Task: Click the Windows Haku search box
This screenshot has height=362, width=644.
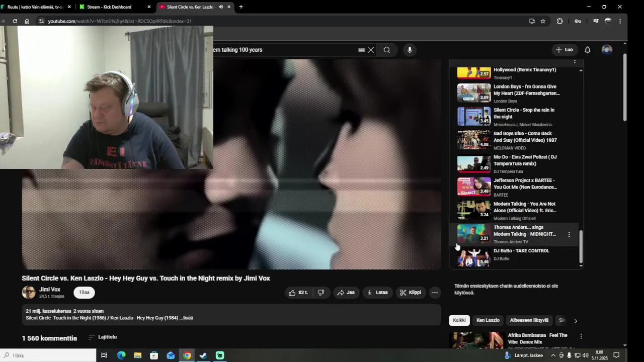Action: point(48,355)
